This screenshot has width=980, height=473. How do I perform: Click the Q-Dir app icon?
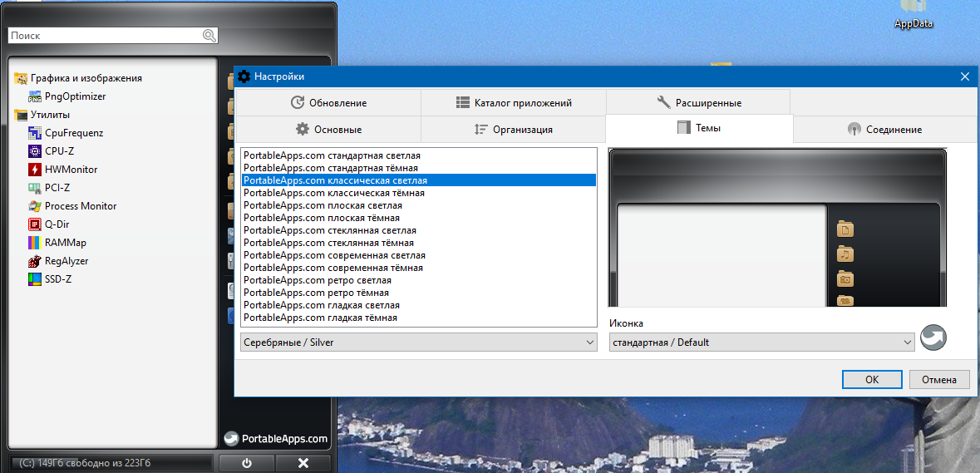click(35, 224)
